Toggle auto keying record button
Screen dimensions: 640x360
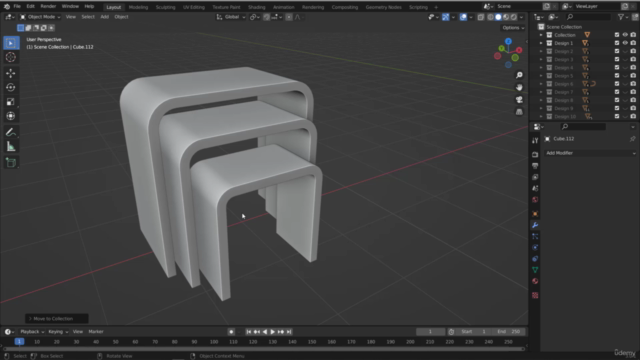[x=231, y=332]
